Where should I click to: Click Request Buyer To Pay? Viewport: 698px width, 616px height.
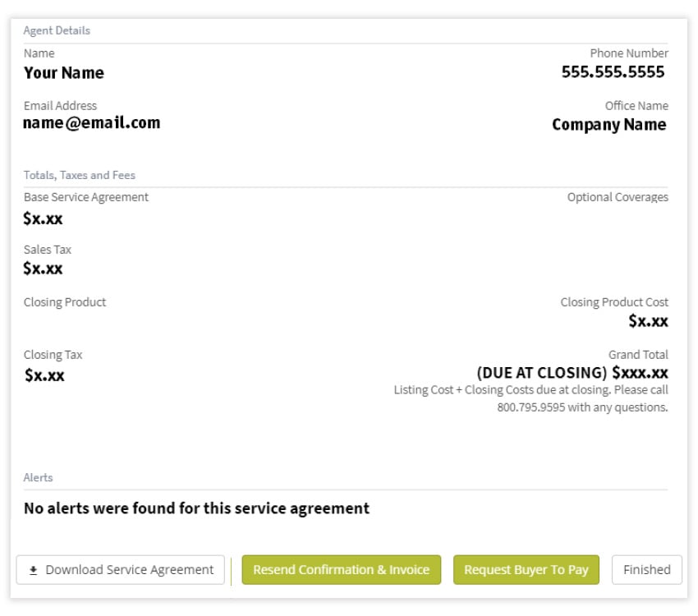point(526,570)
